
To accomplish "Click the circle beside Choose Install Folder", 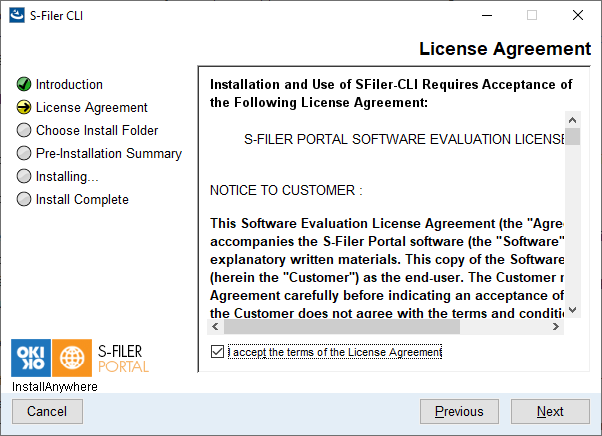I will point(24,130).
